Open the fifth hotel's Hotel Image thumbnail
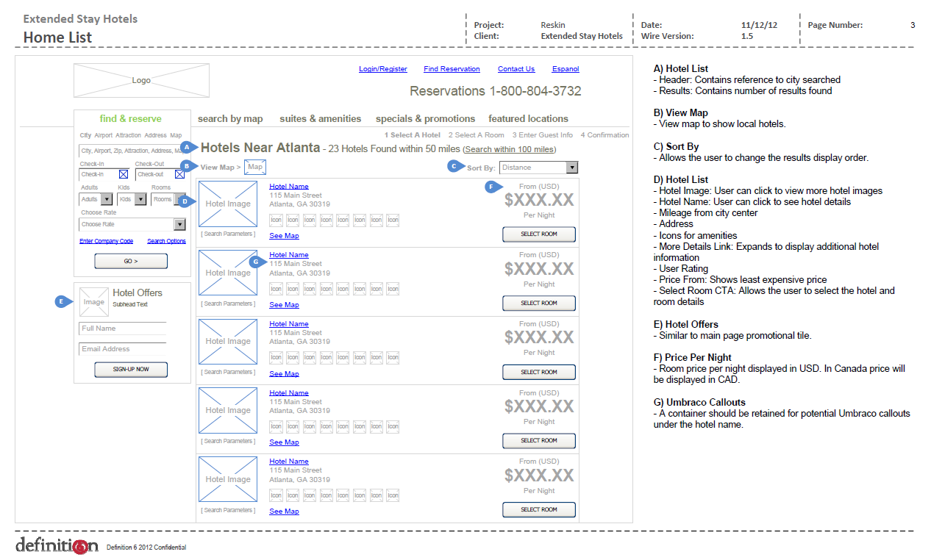The image size is (931, 560). (x=228, y=479)
